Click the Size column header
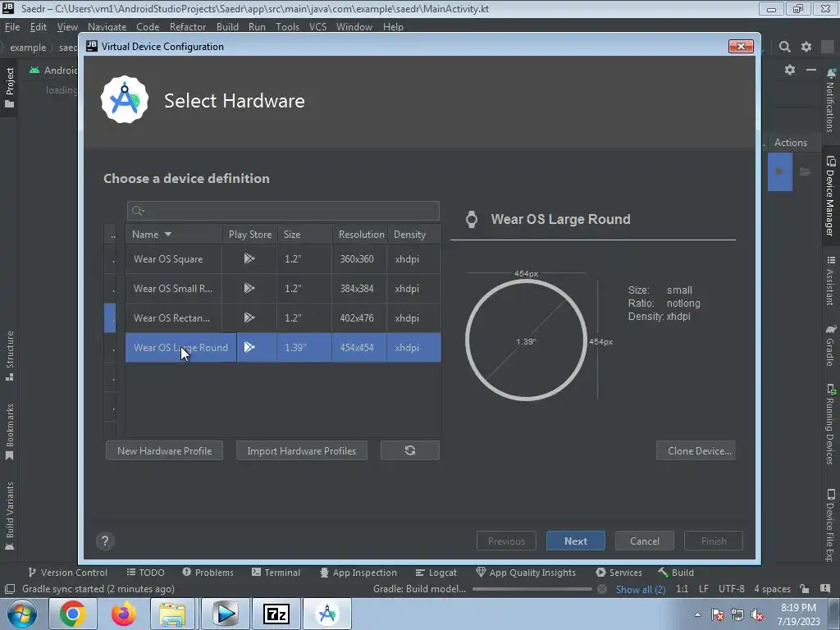The image size is (840, 630). pyautogui.click(x=304, y=234)
